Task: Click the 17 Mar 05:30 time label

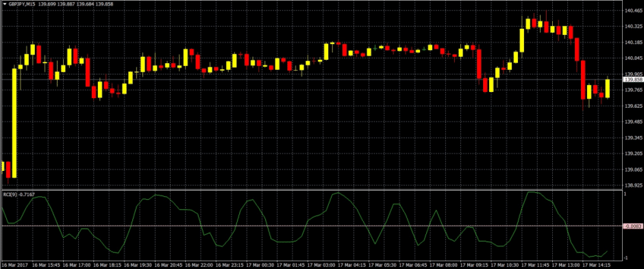Action: [x=382, y=266]
